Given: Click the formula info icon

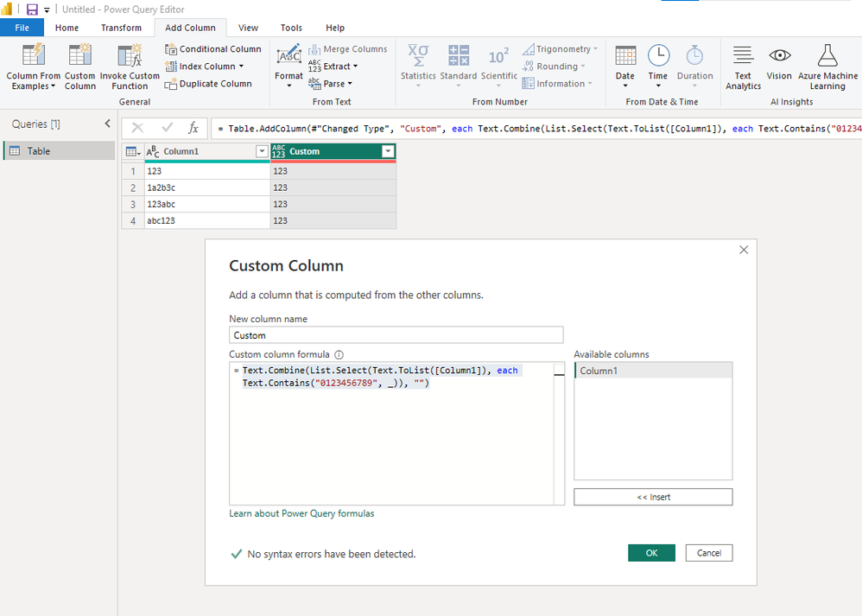Looking at the screenshot, I should (x=339, y=355).
